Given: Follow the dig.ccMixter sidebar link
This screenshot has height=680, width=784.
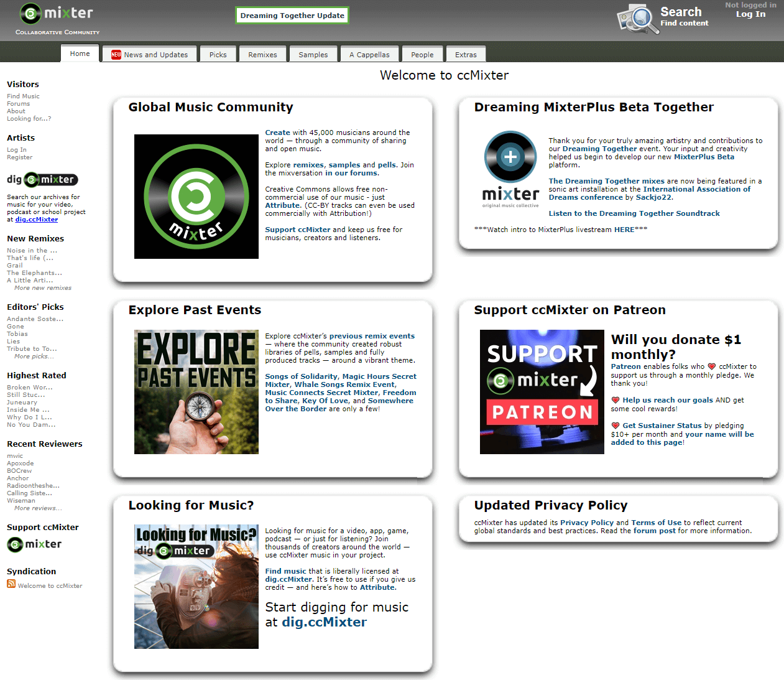Looking at the screenshot, I should [x=37, y=220].
